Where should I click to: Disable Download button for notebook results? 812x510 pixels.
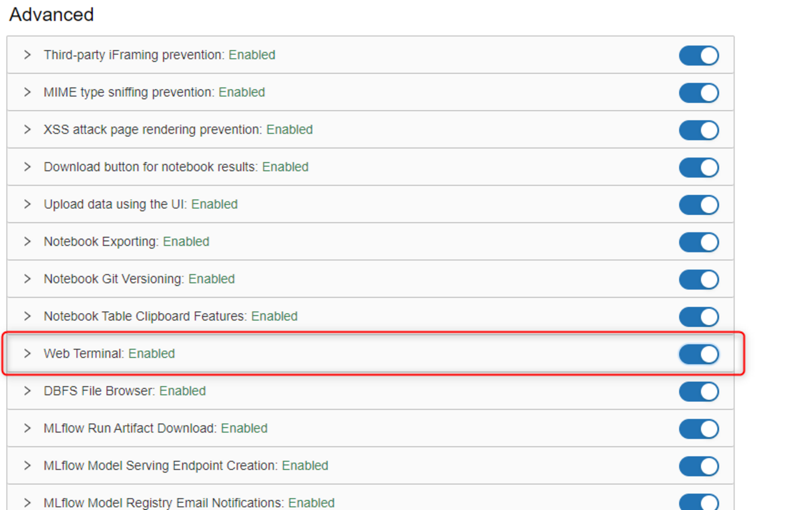pos(698,167)
